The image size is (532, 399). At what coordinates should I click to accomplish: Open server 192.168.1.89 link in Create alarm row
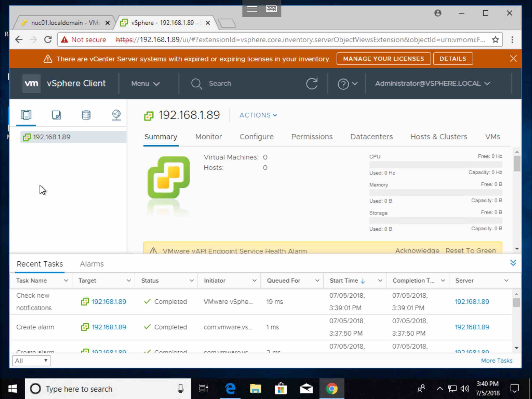(472, 327)
